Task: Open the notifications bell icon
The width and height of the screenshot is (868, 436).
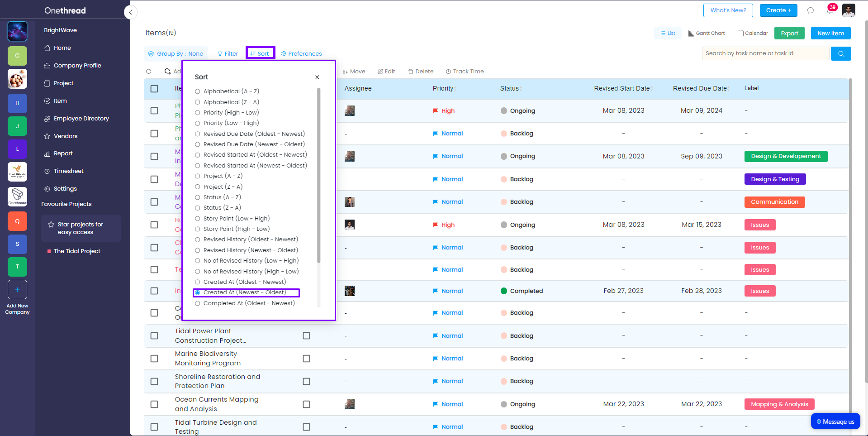Action: 829,10
